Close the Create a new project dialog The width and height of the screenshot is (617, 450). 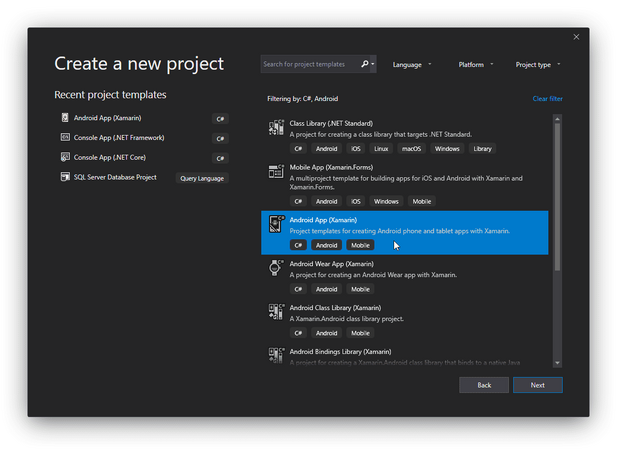point(576,37)
